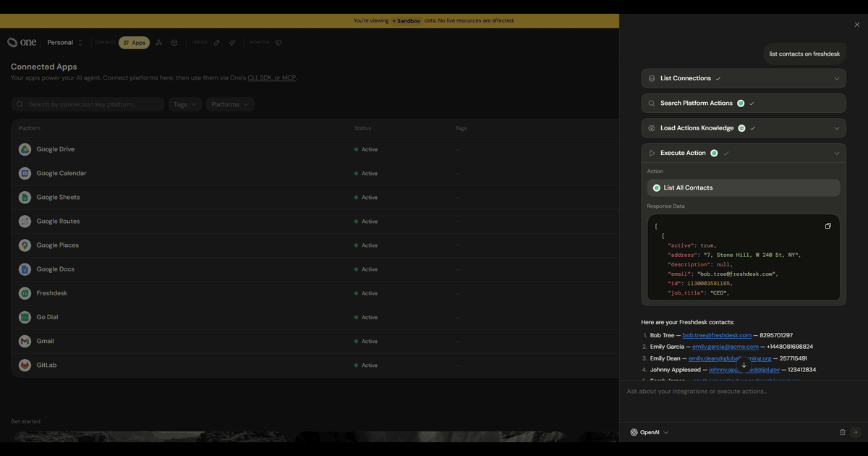
Task: Open the heartbeat Monitor icon
Action: click(x=278, y=43)
